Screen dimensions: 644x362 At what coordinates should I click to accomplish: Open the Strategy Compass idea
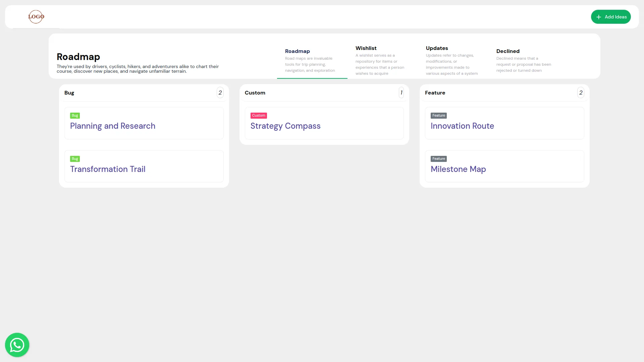(x=285, y=126)
